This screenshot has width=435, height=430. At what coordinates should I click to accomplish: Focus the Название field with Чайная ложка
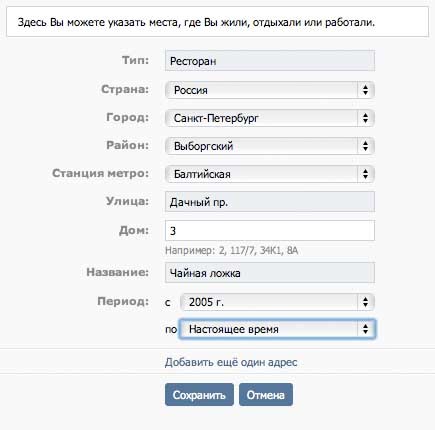(x=270, y=273)
